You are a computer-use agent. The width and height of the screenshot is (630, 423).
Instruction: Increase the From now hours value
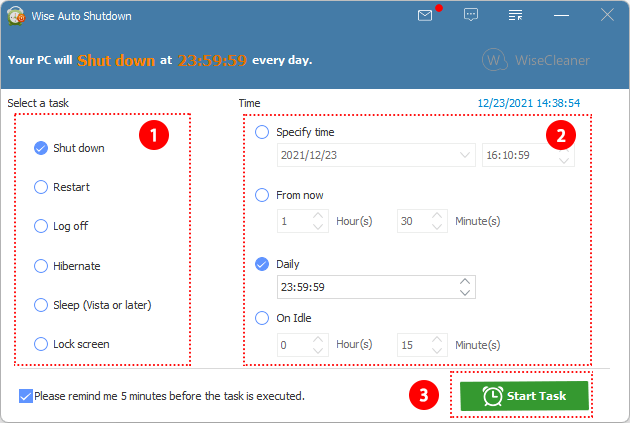pyautogui.click(x=318, y=215)
